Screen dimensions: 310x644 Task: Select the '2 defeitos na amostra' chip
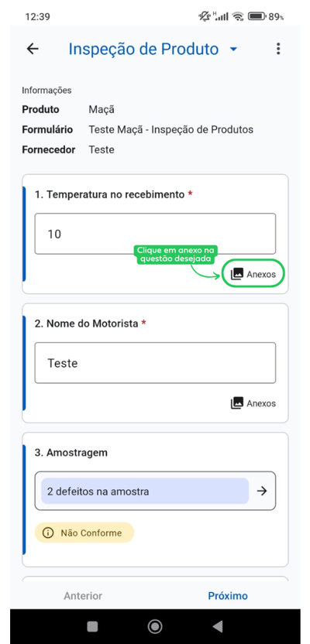pyautogui.click(x=145, y=492)
